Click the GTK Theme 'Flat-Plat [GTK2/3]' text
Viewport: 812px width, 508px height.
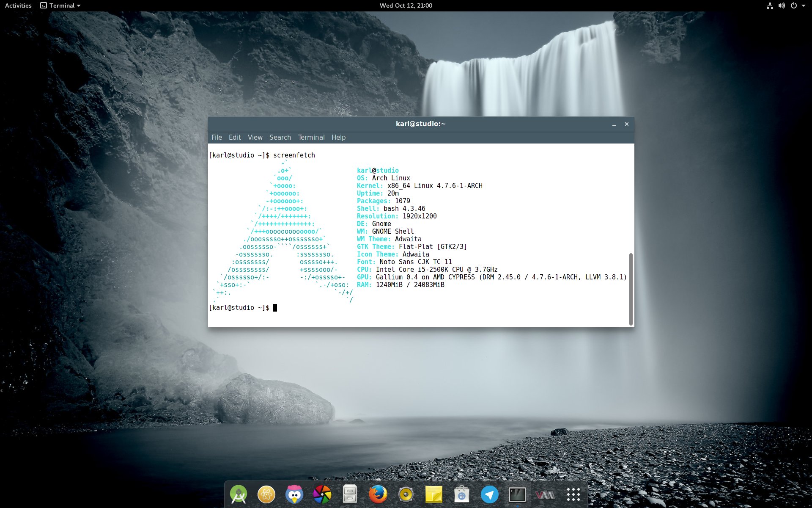tap(433, 247)
